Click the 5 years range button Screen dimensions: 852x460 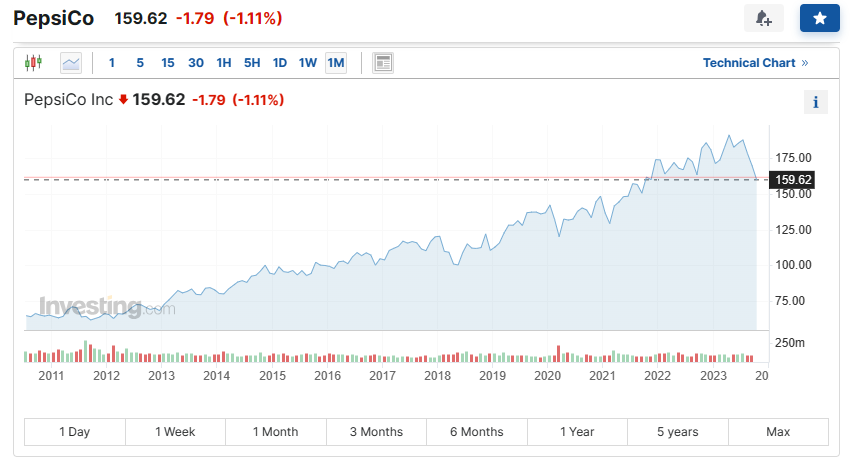coord(678,432)
